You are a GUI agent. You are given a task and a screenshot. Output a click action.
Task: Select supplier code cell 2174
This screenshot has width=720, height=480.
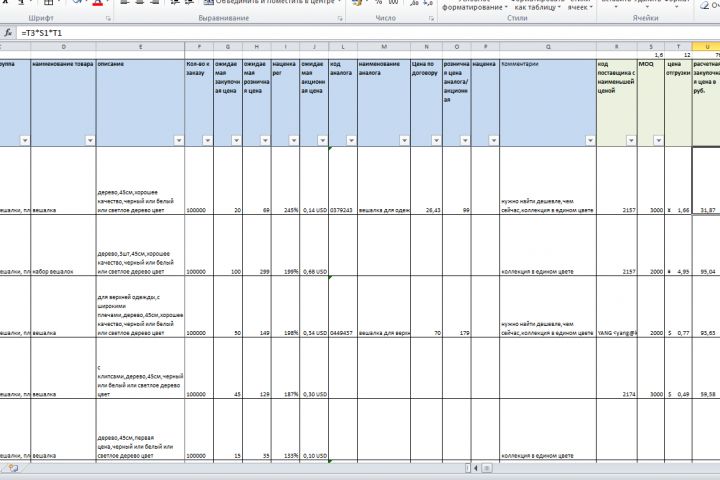pyautogui.click(x=617, y=367)
